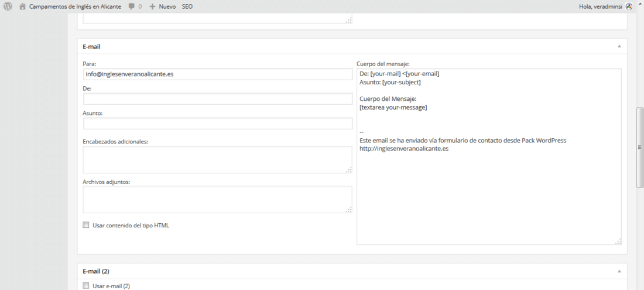Collapse the E-mail panel with its arrow
The width and height of the screenshot is (644, 290).
tap(619, 46)
